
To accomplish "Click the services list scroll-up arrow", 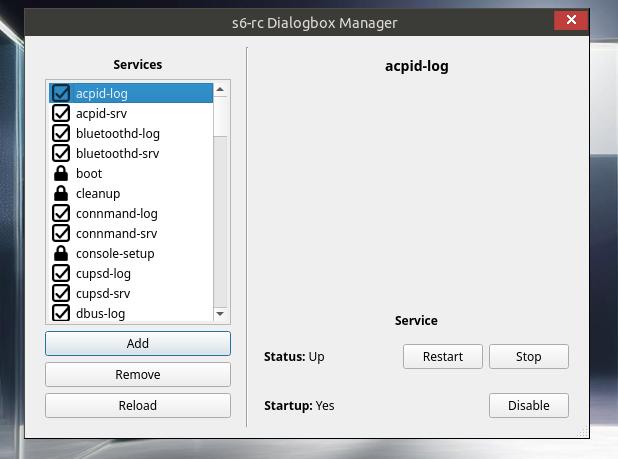I will pyautogui.click(x=220, y=90).
